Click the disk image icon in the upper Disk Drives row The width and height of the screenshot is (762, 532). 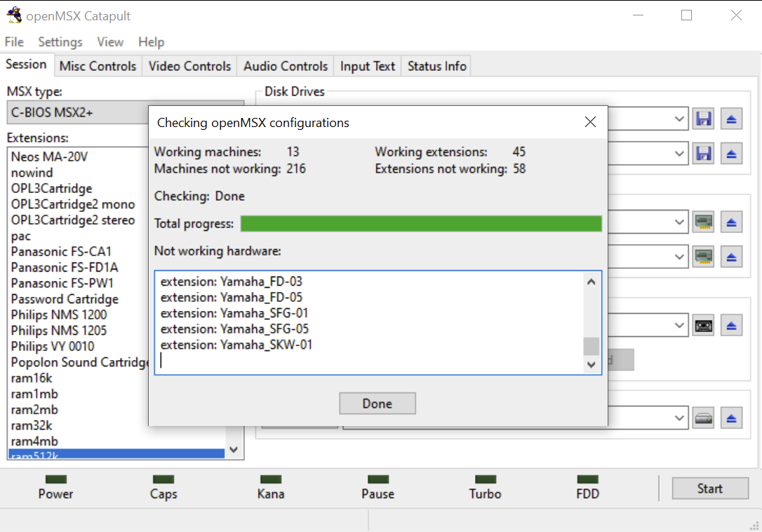coord(703,119)
